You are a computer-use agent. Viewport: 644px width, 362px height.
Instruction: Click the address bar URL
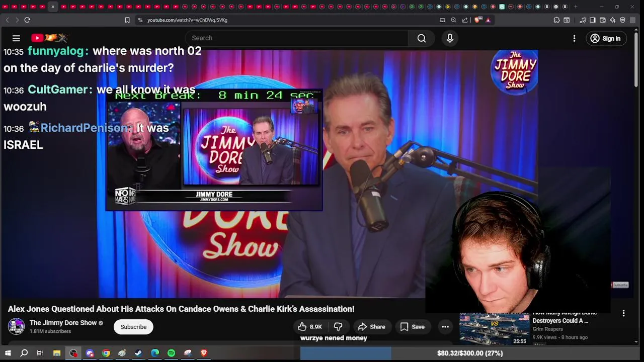(x=187, y=20)
